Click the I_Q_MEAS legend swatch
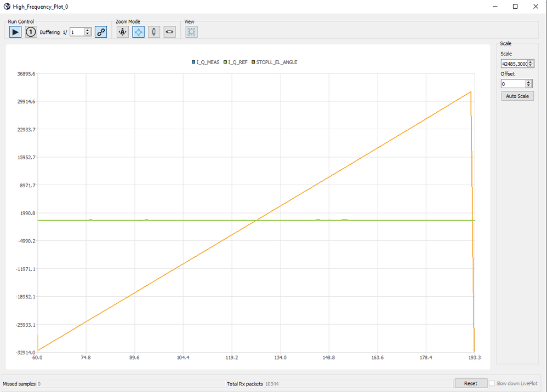 pos(193,62)
